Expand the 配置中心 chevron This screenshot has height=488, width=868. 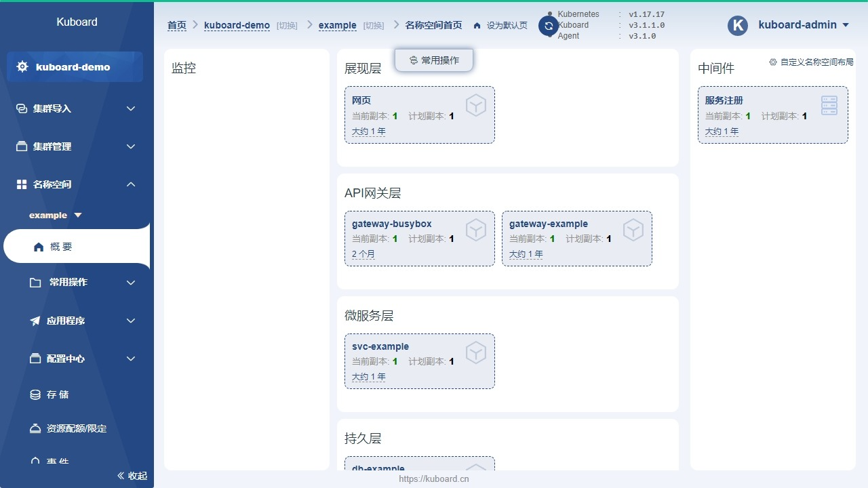tap(131, 359)
